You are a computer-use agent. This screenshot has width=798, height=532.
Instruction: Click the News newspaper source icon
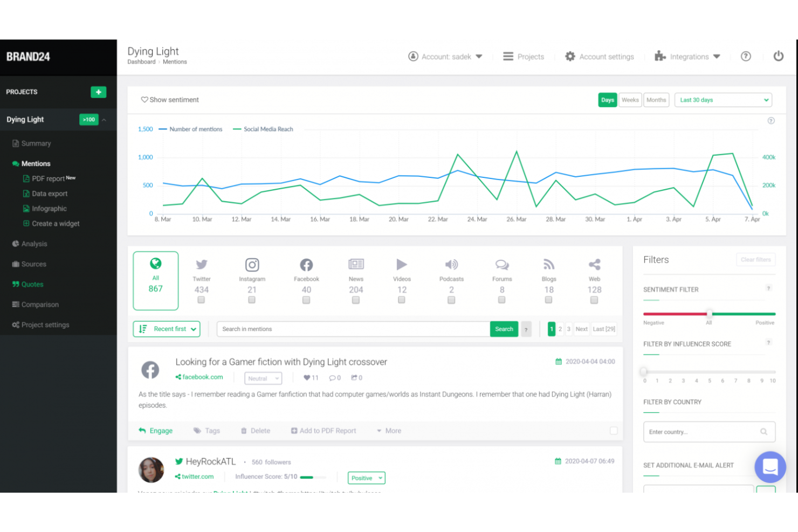356,264
